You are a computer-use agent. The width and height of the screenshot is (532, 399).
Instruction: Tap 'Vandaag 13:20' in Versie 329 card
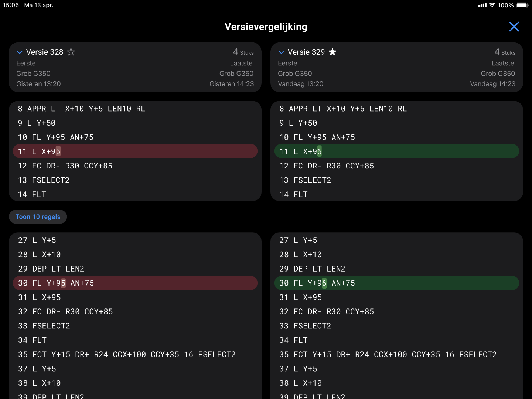(300, 84)
